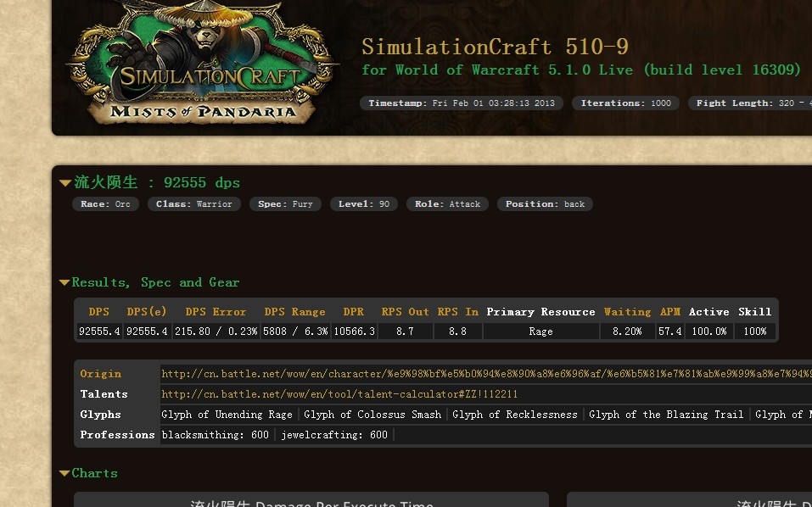This screenshot has width=812, height=507.
Task: Click the DPS Range column header
Action: pyautogui.click(x=294, y=312)
